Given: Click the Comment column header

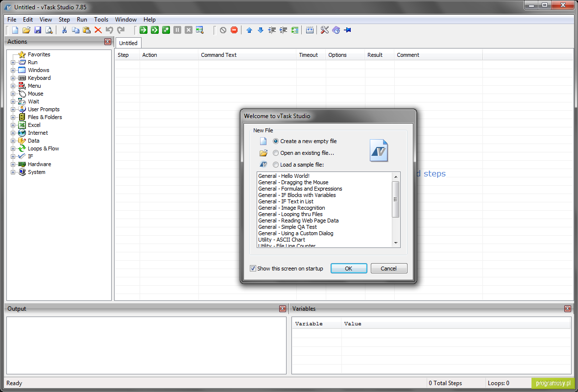Looking at the screenshot, I should click(438, 55).
